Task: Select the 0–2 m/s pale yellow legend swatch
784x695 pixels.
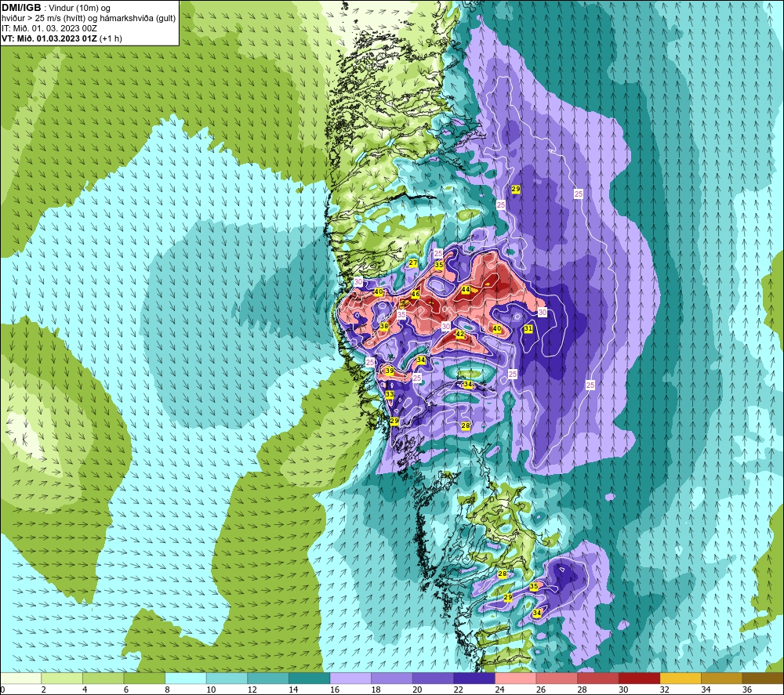Action: coord(20,678)
